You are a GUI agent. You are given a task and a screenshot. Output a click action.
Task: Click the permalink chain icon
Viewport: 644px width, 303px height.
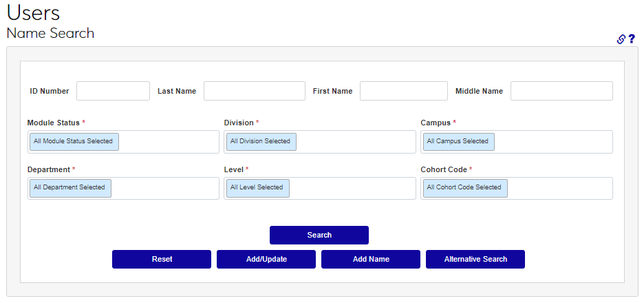tap(621, 39)
